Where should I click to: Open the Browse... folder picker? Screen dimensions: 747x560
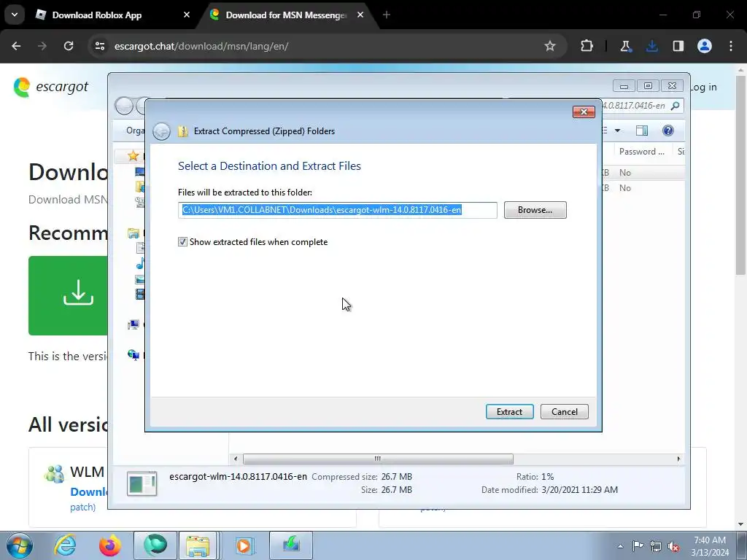(x=535, y=210)
